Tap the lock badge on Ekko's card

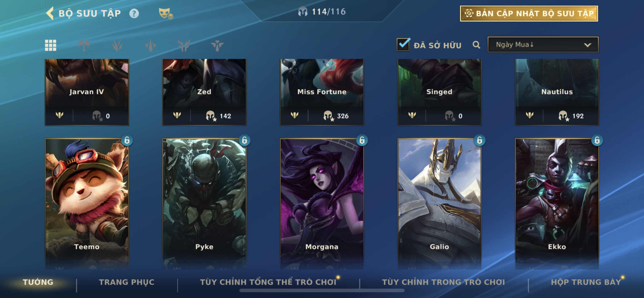pos(597,140)
